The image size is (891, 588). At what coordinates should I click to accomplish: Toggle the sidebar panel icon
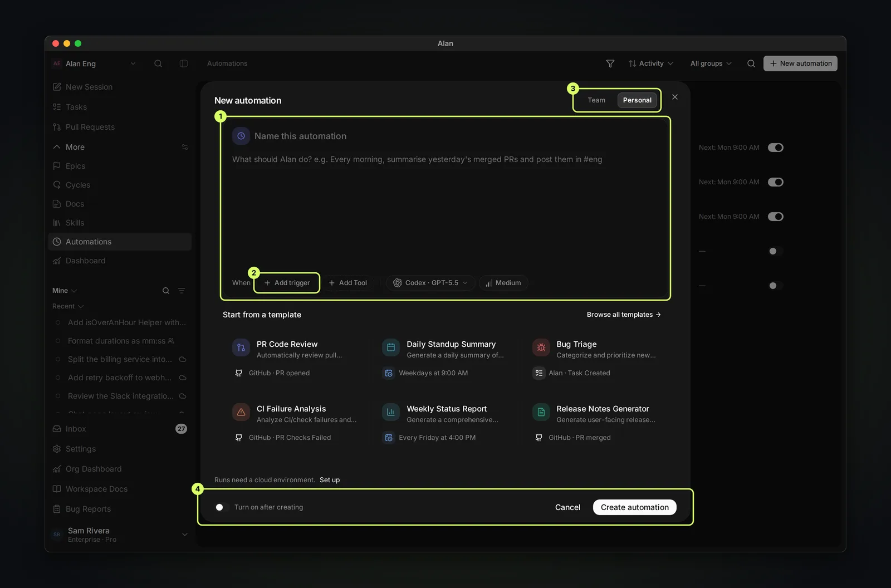[x=184, y=63]
